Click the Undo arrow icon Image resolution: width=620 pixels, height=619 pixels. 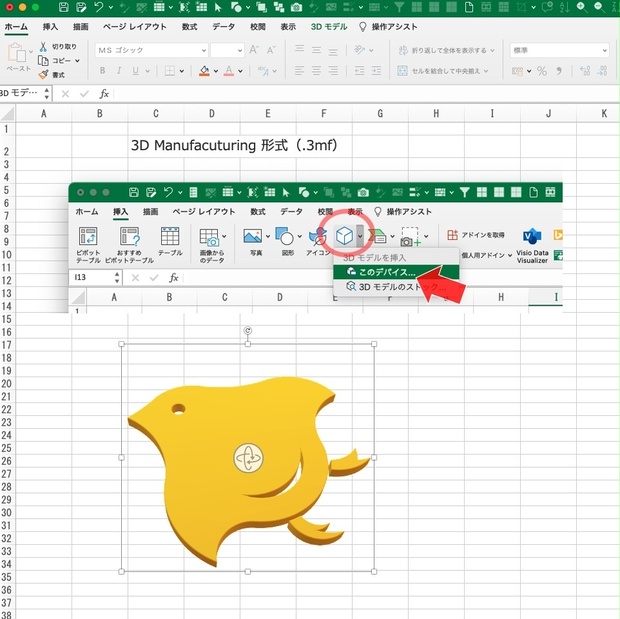[x=99, y=7]
